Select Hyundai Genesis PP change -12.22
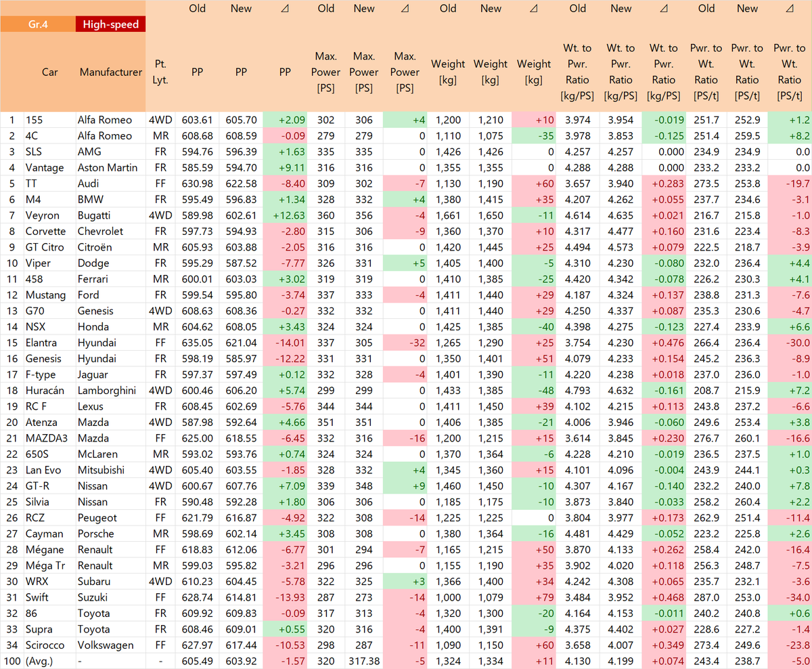Image resolution: width=812 pixels, height=669 pixels. click(285, 358)
